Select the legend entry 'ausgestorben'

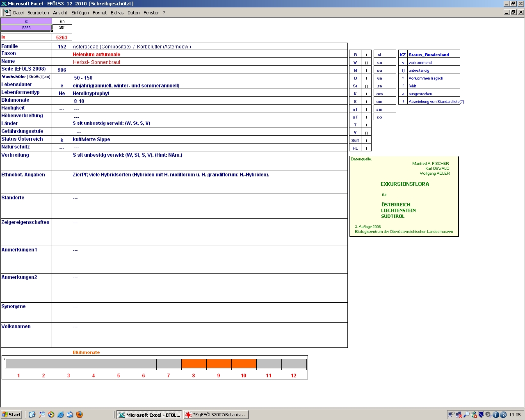[434, 94]
